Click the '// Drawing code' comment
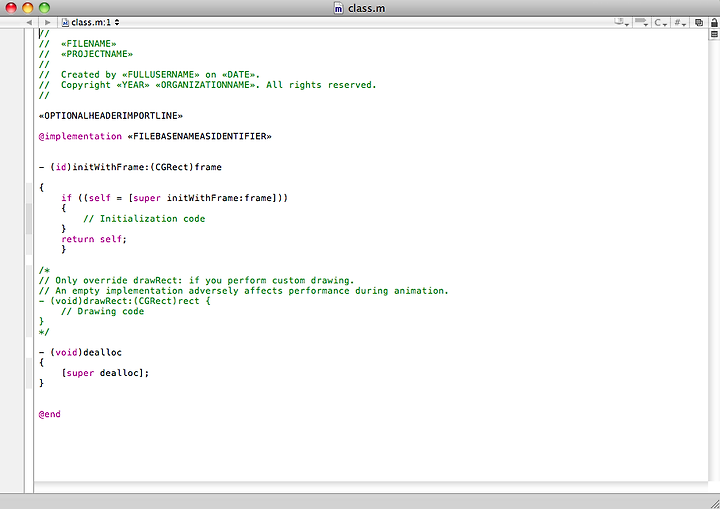The width and height of the screenshot is (720, 509). tap(102, 311)
